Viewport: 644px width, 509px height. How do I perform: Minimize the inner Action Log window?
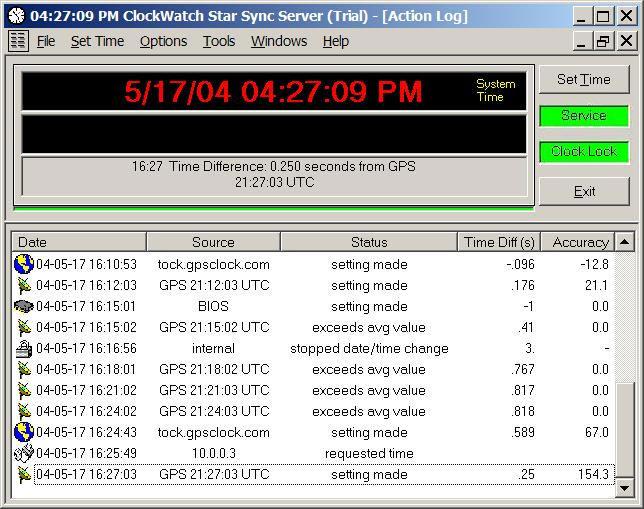pos(581,41)
